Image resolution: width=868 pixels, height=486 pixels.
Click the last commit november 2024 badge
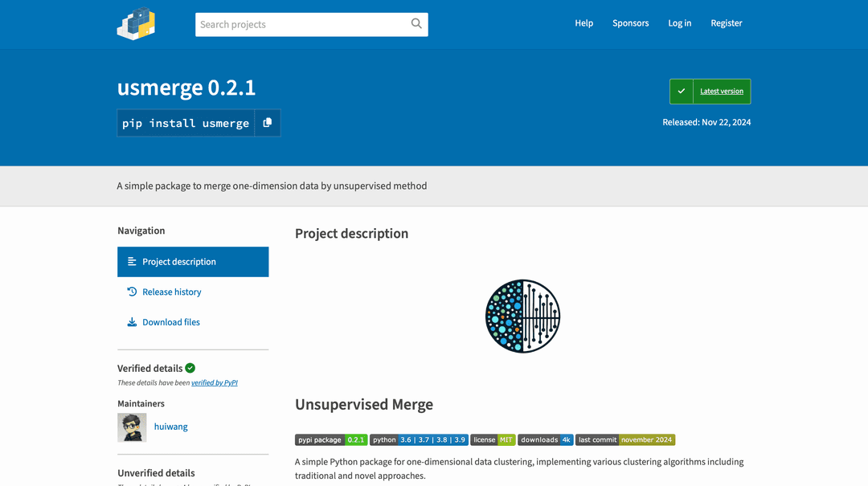point(625,440)
